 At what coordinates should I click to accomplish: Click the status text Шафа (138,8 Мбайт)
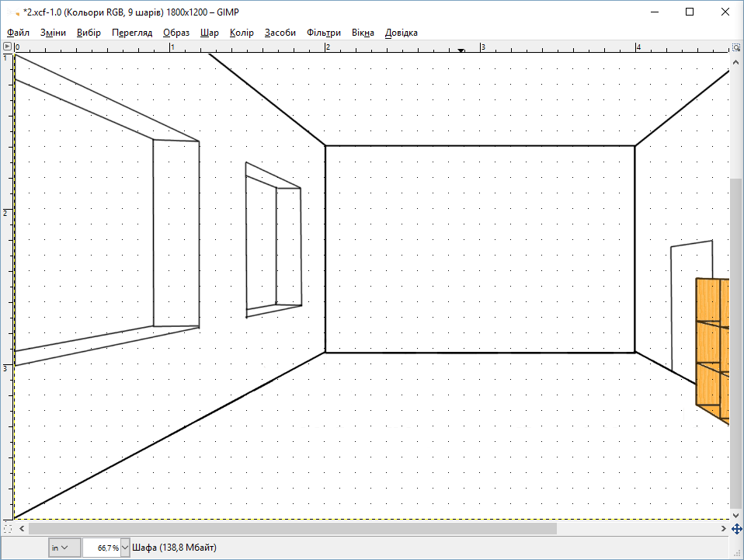pos(174,548)
